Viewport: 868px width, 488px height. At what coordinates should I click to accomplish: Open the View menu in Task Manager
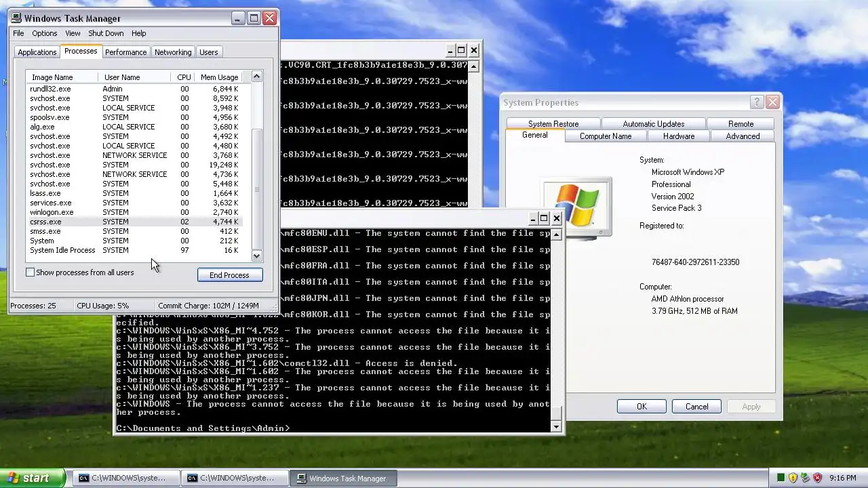coord(73,33)
